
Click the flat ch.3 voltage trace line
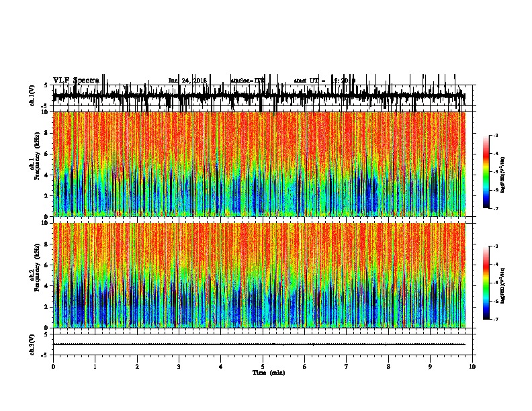(x=259, y=345)
